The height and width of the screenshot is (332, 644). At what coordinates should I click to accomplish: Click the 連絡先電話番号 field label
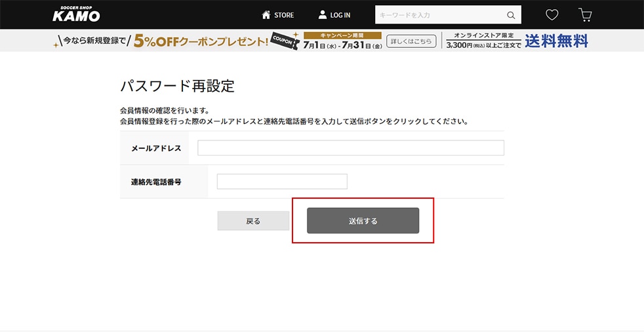[156, 182]
